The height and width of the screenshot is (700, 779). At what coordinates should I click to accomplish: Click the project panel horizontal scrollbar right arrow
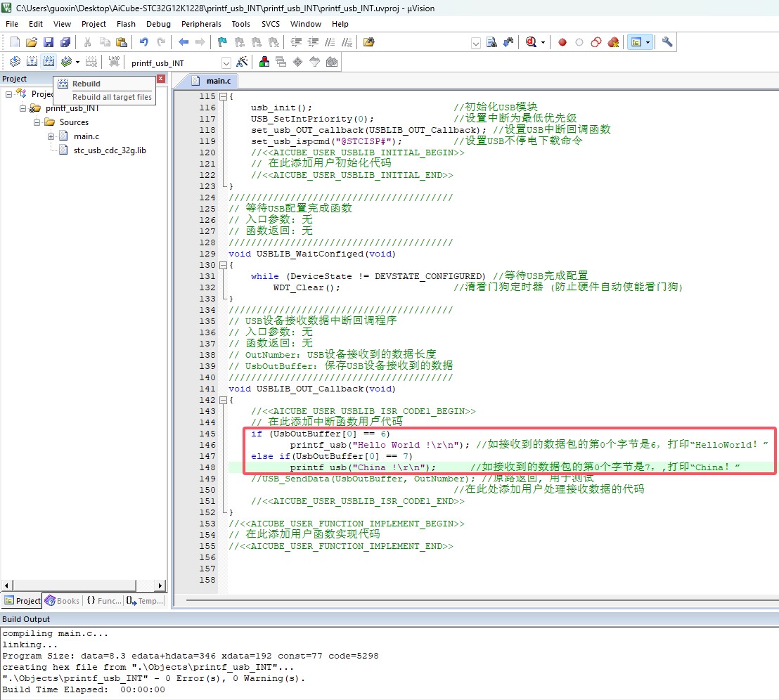[160, 586]
